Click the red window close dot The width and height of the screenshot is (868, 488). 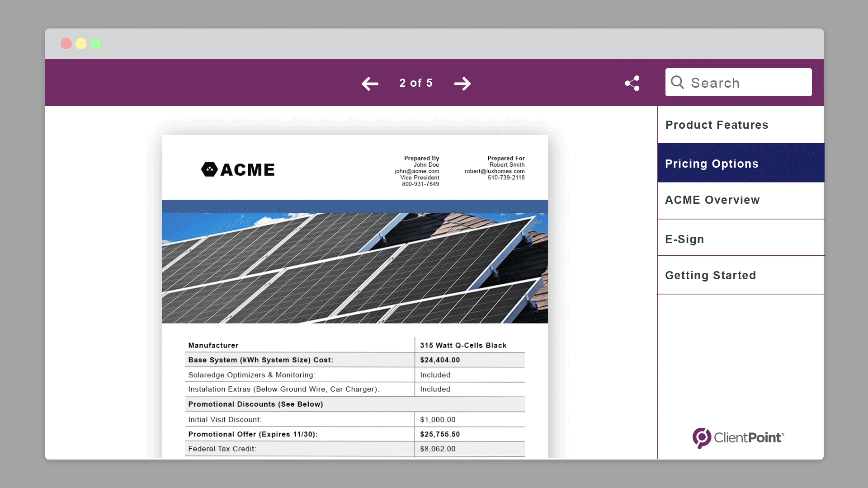pos(66,43)
